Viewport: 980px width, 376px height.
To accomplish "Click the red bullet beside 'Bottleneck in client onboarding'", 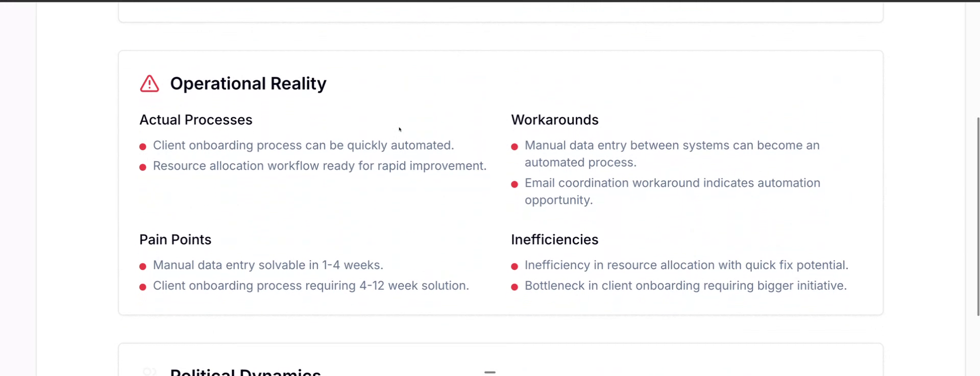I will tap(514, 287).
